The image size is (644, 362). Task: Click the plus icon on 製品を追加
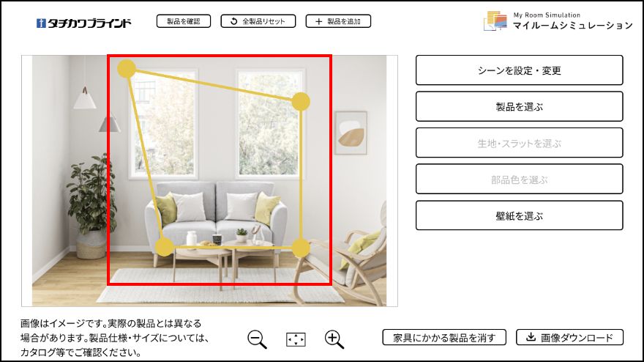[x=319, y=21]
